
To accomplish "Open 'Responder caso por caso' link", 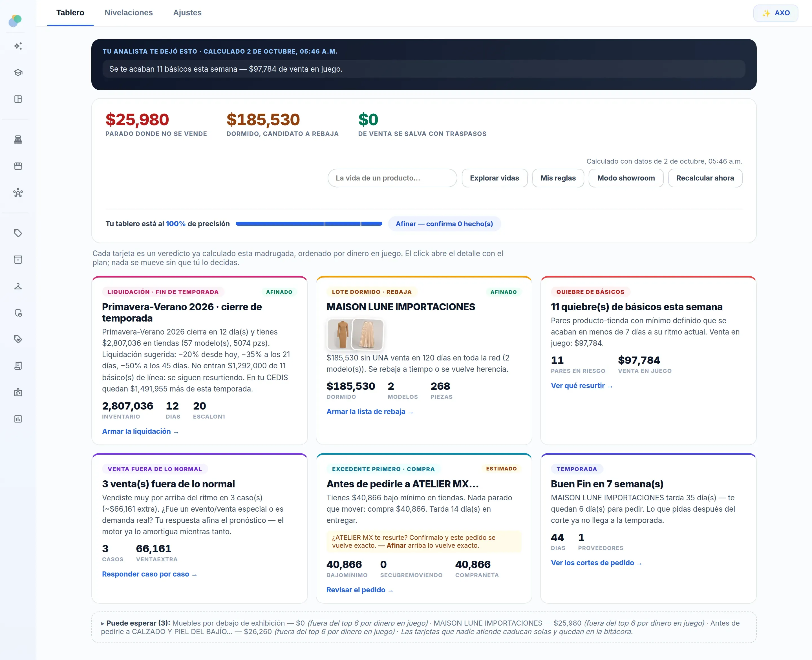I will (149, 574).
